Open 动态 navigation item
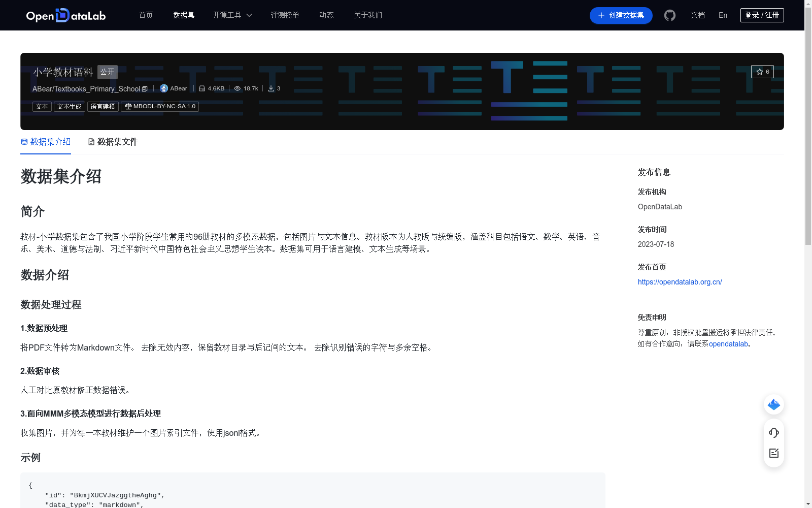This screenshot has width=812, height=508. point(326,15)
